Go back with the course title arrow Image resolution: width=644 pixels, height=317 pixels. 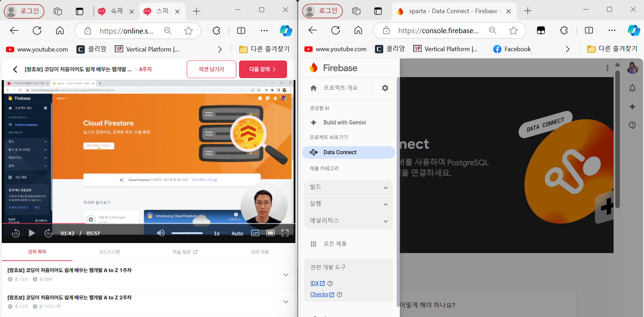click(x=15, y=69)
